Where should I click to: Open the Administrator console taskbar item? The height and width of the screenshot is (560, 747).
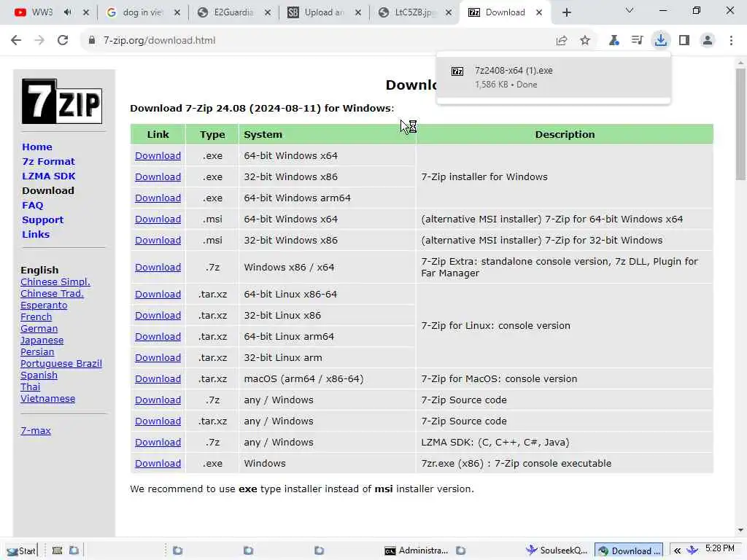pos(416,551)
